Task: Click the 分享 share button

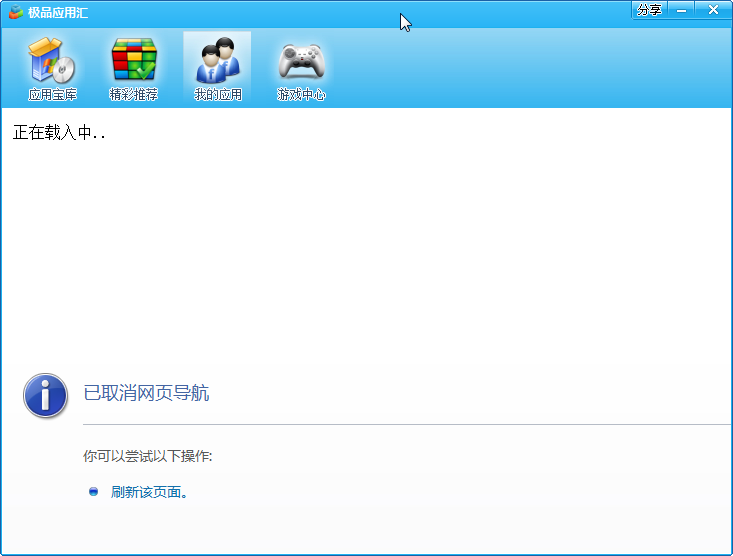Action: [649, 10]
